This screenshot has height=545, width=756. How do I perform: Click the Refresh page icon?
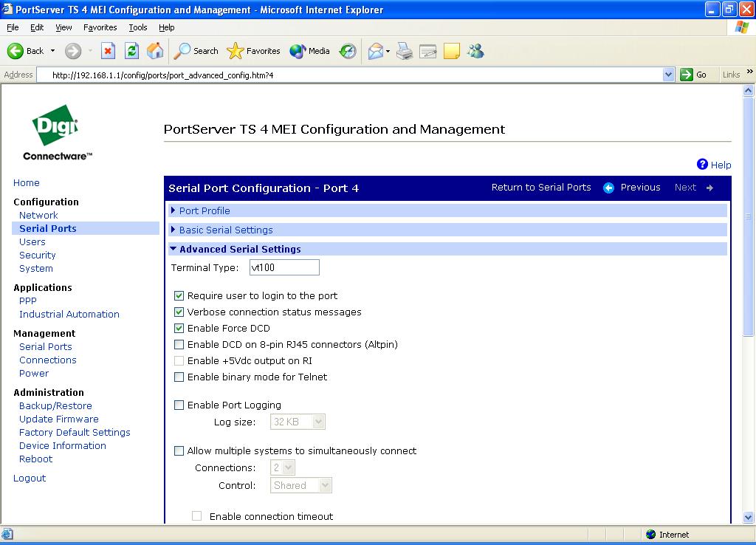pos(131,51)
